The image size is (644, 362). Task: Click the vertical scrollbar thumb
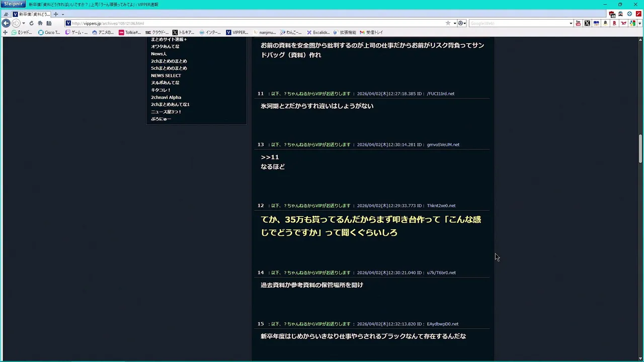tap(640, 148)
